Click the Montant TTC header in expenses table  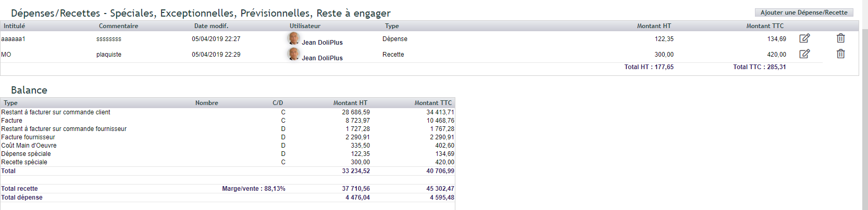tap(765, 26)
